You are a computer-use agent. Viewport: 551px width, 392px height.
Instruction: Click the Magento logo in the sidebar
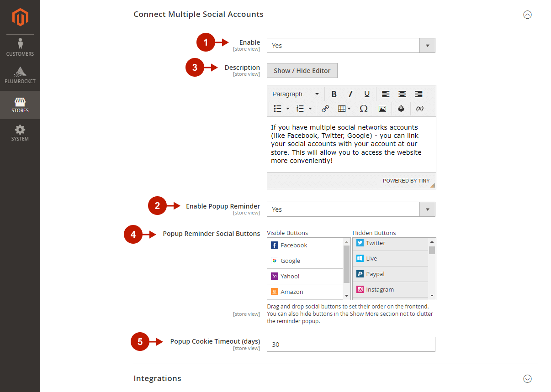(20, 17)
